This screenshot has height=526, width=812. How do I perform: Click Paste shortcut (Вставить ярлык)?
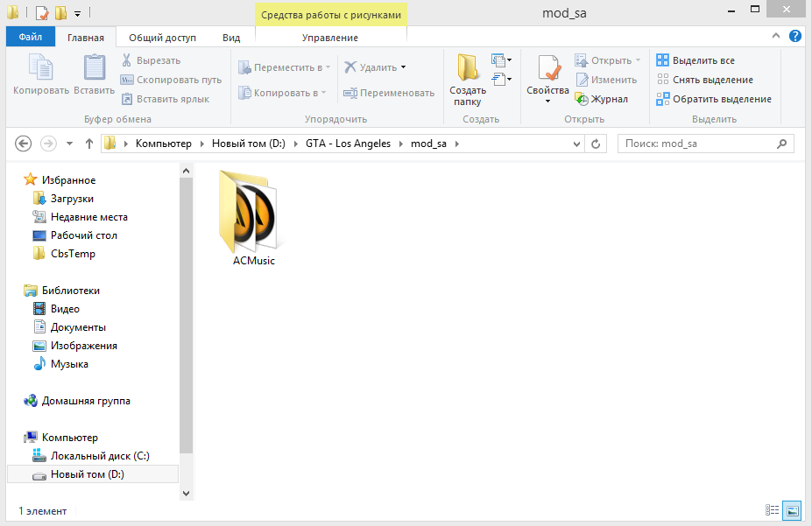pyautogui.click(x=166, y=99)
